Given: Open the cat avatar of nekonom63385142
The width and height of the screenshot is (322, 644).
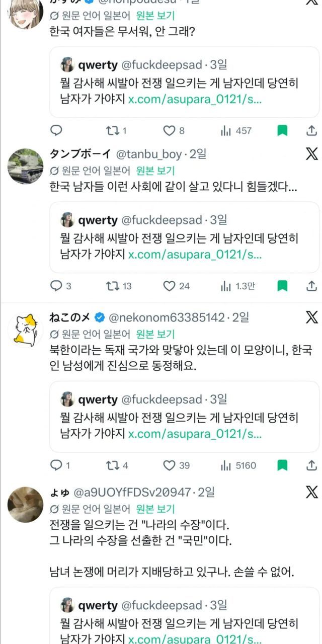Looking at the screenshot, I should click(x=25, y=330).
